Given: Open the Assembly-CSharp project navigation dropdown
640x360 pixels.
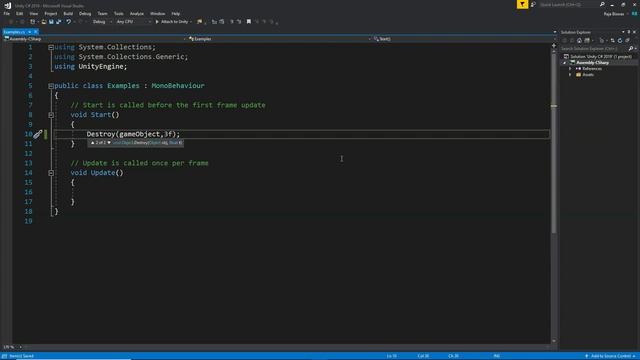Looking at the screenshot, I should (94, 39).
